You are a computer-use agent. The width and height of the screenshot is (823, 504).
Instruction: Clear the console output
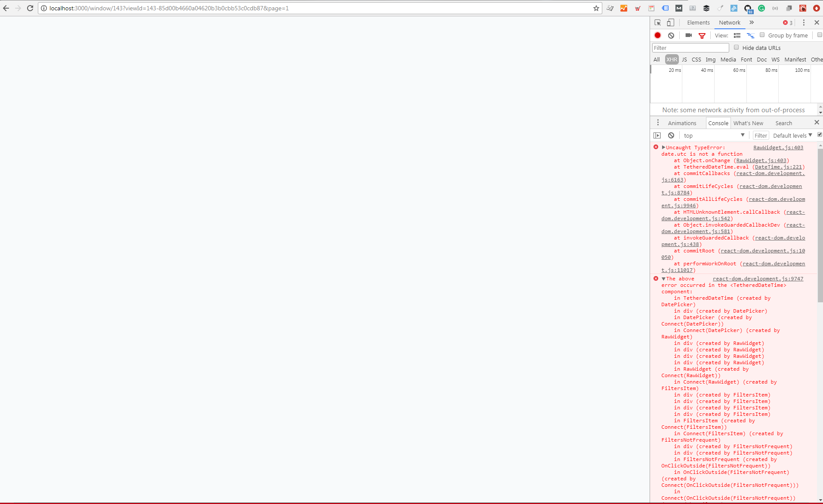[671, 135]
